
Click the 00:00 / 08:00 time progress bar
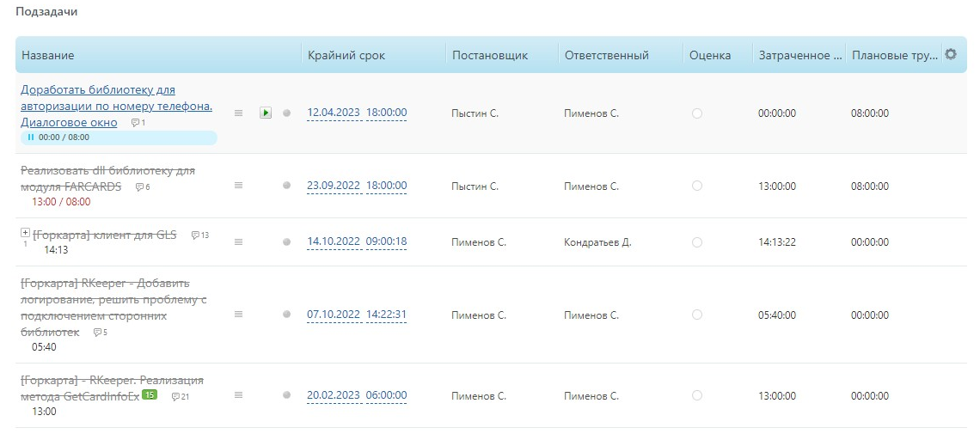[119, 137]
